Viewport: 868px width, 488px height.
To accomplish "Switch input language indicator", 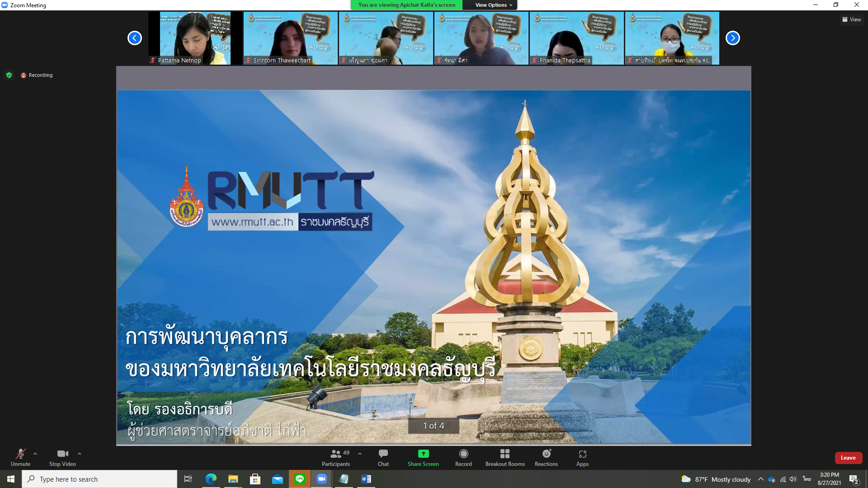I will pyautogui.click(x=807, y=479).
